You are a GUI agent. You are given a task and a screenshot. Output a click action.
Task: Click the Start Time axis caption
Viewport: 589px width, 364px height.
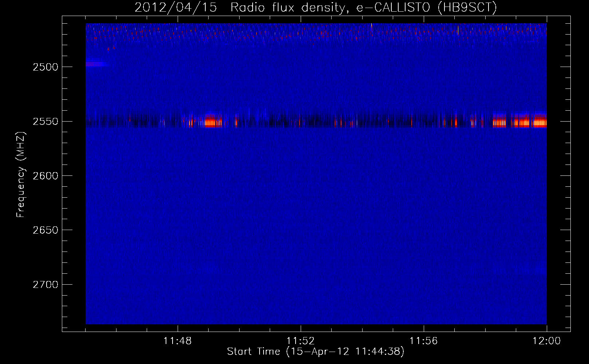316,352
